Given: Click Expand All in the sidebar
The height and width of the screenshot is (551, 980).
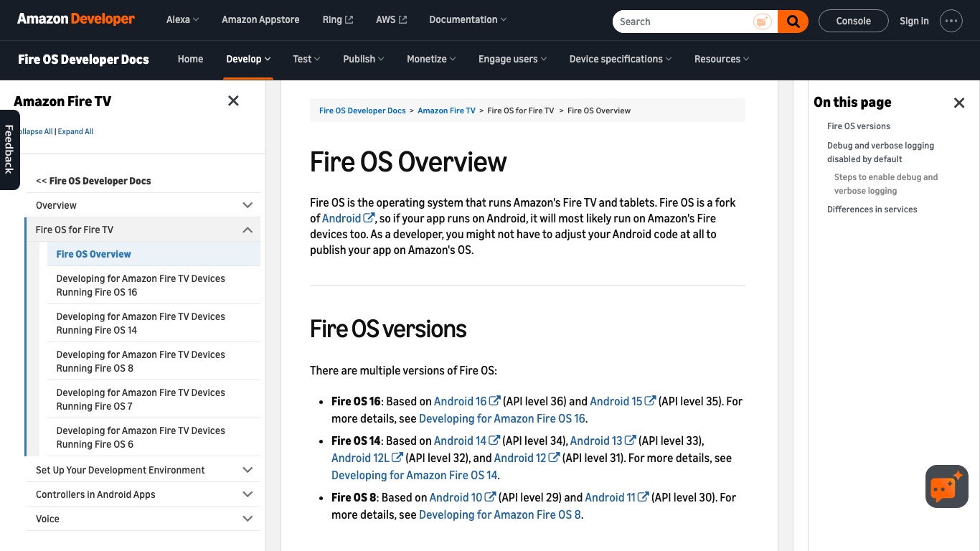Looking at the screenshot, I should pyautogui.click(x=75, y=131).
